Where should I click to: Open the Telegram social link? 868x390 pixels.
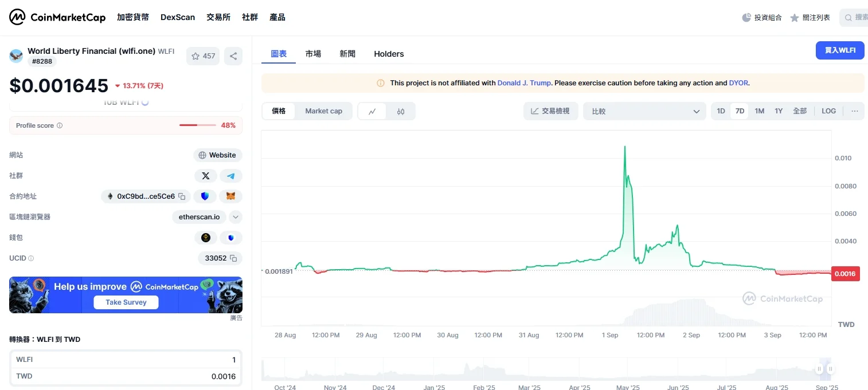[x=231, y=176]
